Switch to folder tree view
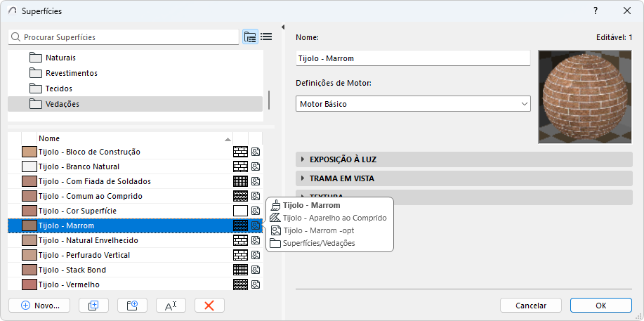644x321 pixels. pos(250,37)
